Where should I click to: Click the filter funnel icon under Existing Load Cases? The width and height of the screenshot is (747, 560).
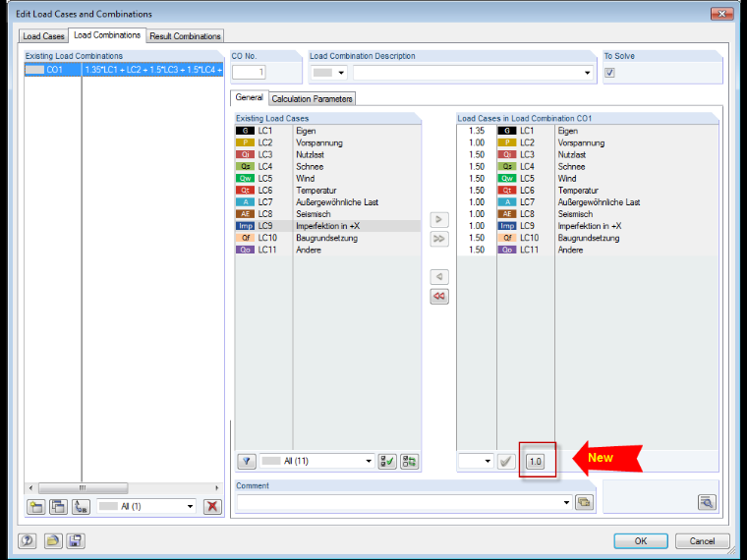[247, 461]
